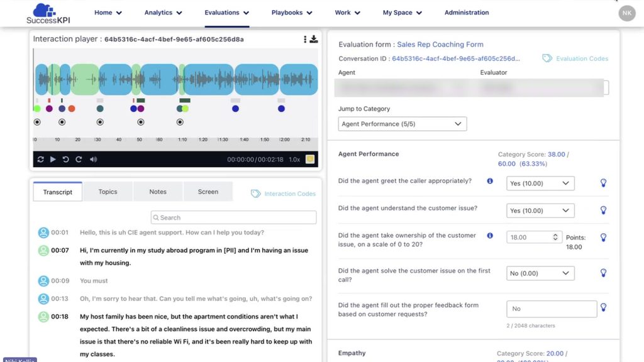The height and width of the screenshot is (362, 644).
Task: Open the Administration page
Action: tap(467, 13)
